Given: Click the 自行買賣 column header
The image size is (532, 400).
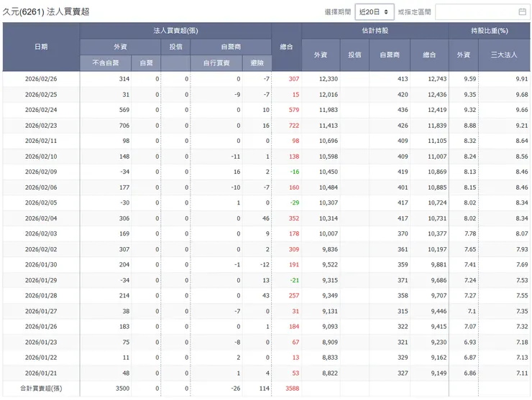Looking at the screenshot, I should (x=216, y=63).
